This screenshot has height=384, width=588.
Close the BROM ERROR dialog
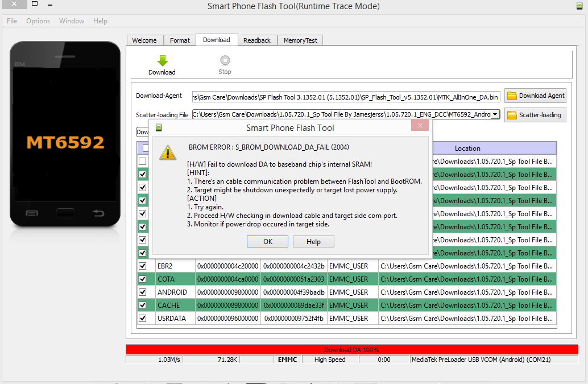tap(420, 125)
